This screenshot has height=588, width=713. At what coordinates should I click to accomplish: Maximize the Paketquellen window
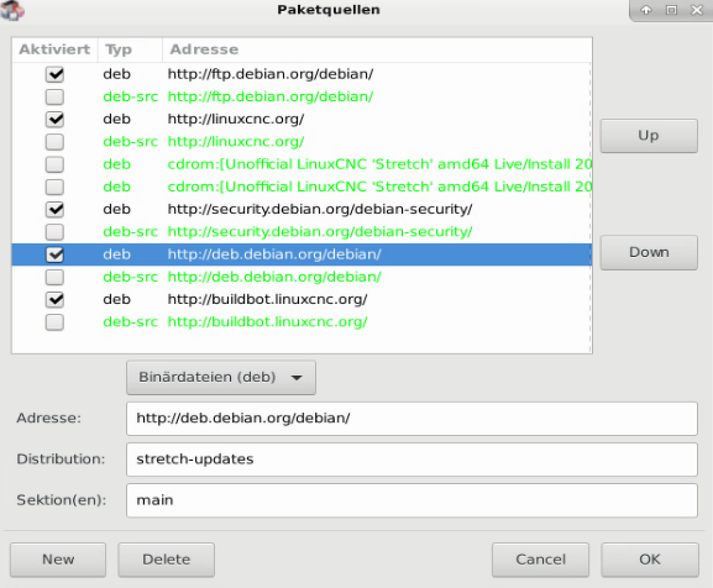(x=671, y=9)
